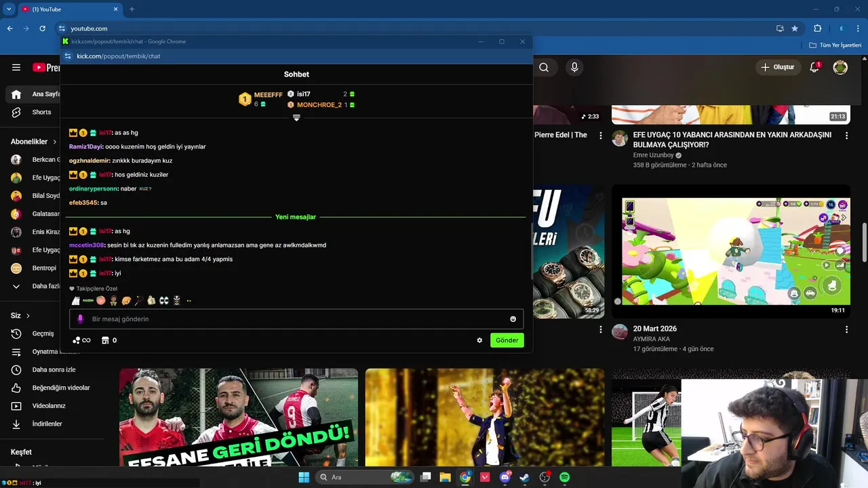Screen dimensions: 868x488
Task: Open the YouTube account avatar menu
Action: click(x=840, y=67)
